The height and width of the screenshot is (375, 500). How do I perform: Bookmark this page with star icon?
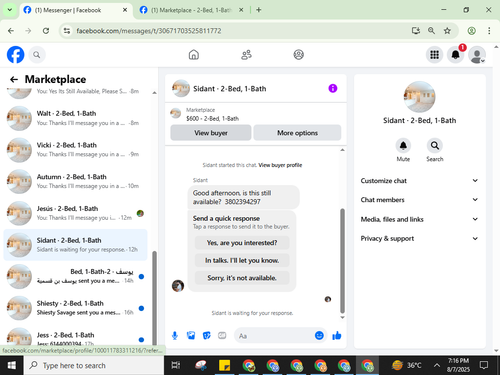[x=447, y=31]
